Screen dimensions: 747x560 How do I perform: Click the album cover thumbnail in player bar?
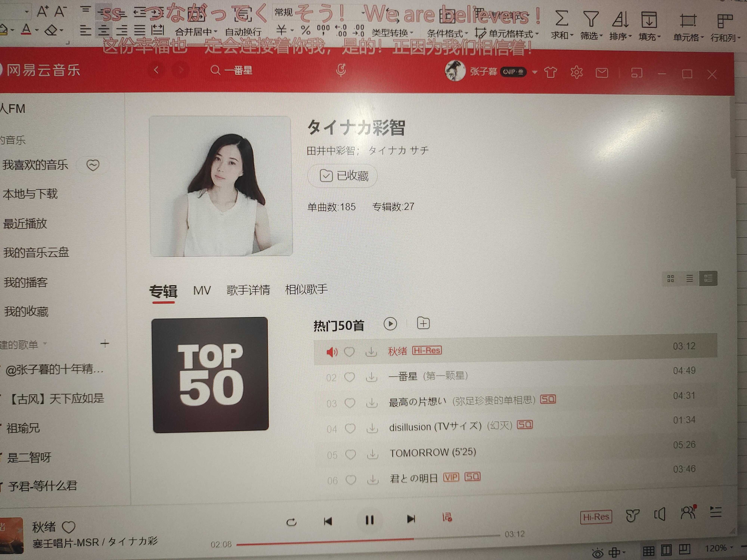(x=11, y=535)
